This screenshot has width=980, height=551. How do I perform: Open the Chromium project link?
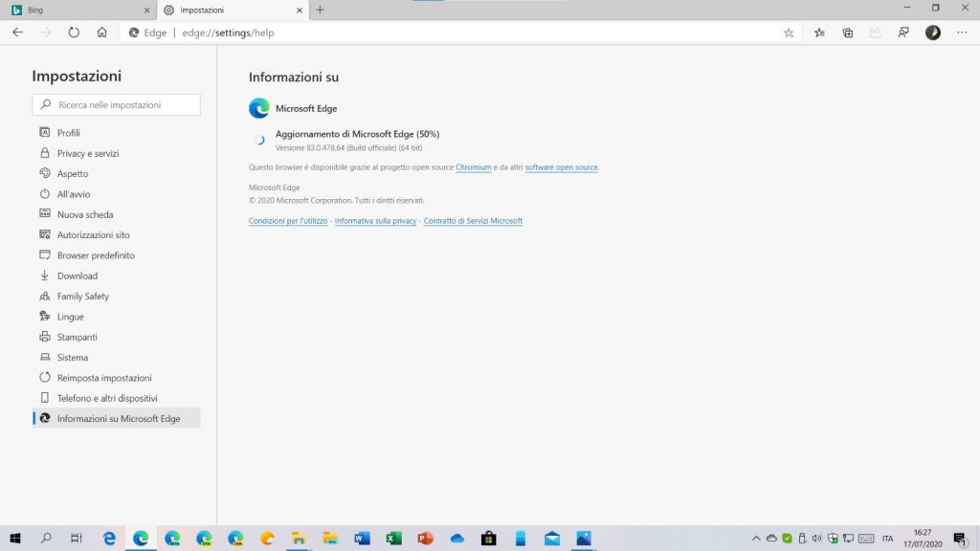pyautogui.click(x=473, y=167)
